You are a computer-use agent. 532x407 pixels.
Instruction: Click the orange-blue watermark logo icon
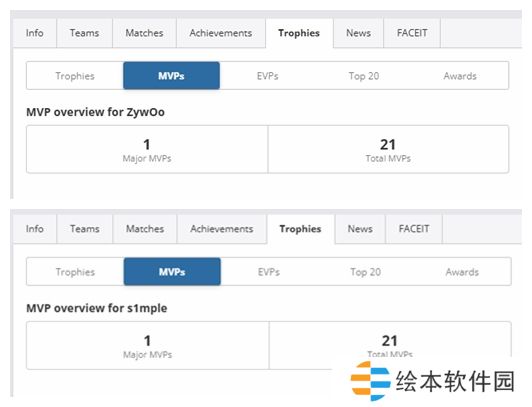tap(370, 381)
